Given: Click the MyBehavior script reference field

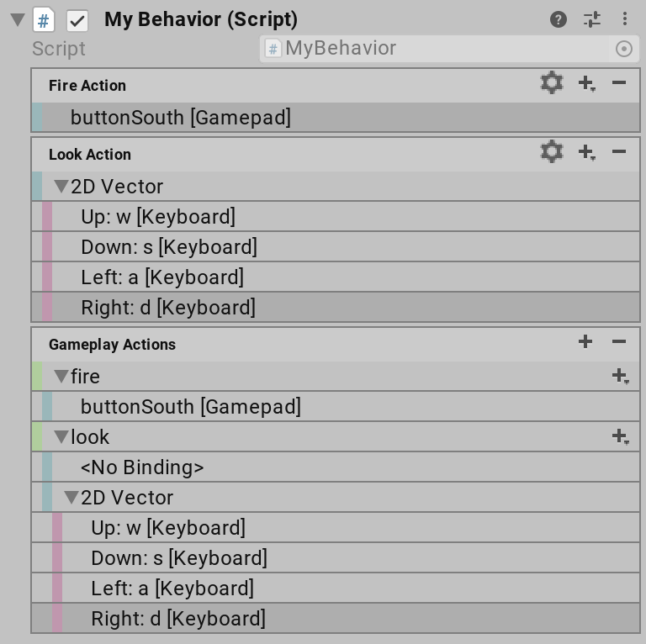Looking at the screenshot, I should (x=437, y=49).
